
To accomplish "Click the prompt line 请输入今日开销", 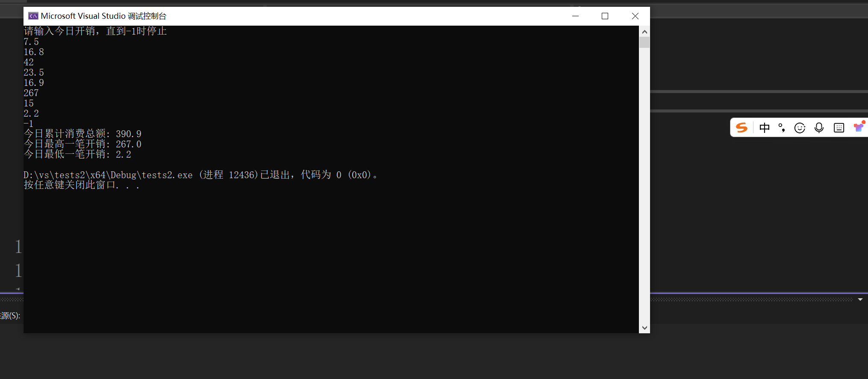I will (x=95, y=31).
